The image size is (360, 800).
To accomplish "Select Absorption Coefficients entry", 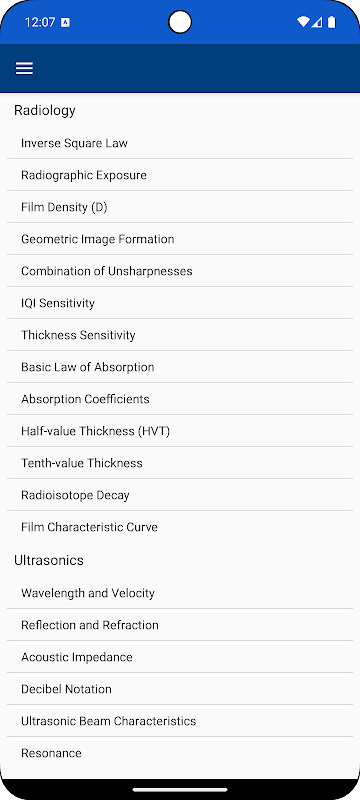I will click(180, 399).
